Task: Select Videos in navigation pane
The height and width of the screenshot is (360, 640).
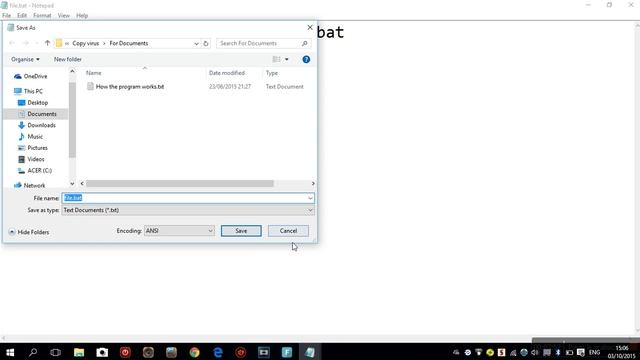Action: tap(31, 159)
